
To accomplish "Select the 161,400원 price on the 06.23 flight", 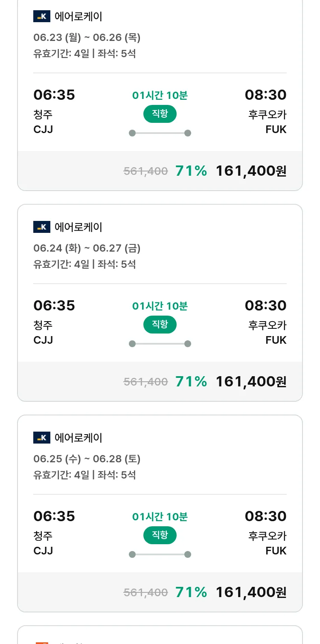I will point(251,171).
